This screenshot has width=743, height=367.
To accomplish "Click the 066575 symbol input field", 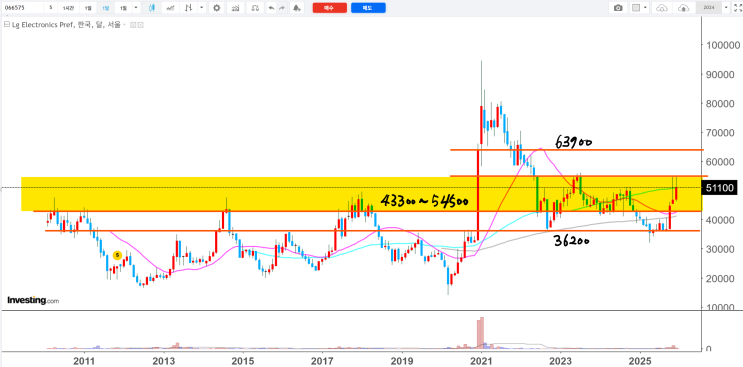I will point(21,8).
